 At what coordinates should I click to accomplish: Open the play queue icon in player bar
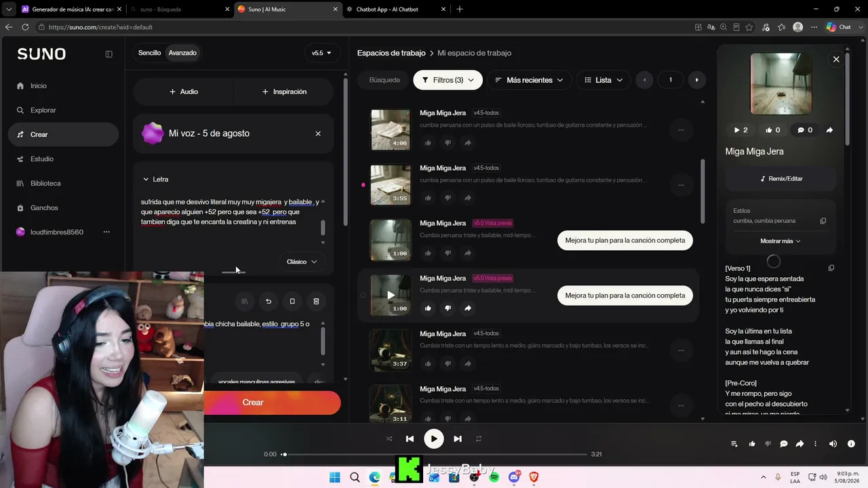coord(734,444)
